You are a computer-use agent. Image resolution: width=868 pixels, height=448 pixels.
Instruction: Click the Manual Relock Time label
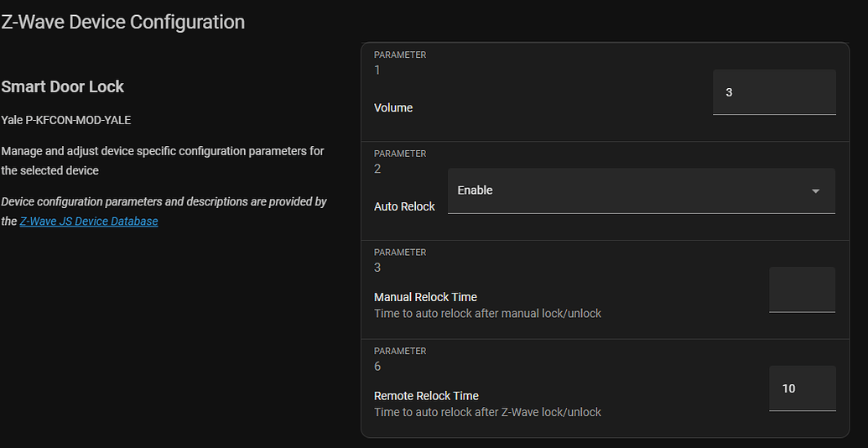[425, 297]
